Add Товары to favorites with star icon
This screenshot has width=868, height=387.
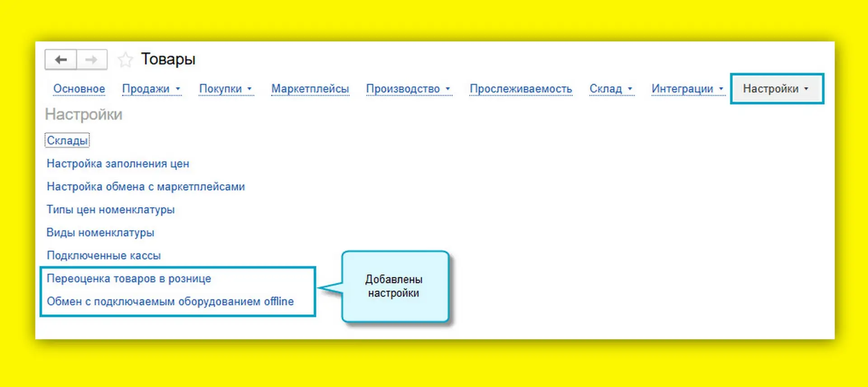125,60
